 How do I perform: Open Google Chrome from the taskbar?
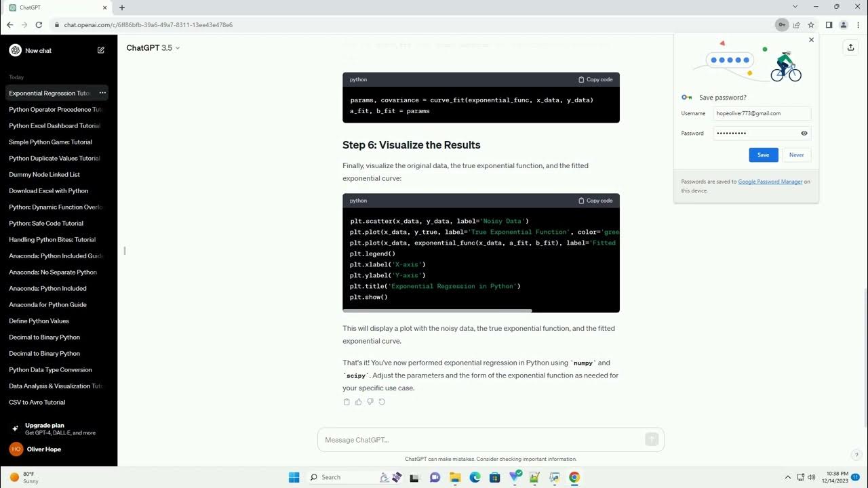coord(574,477)
